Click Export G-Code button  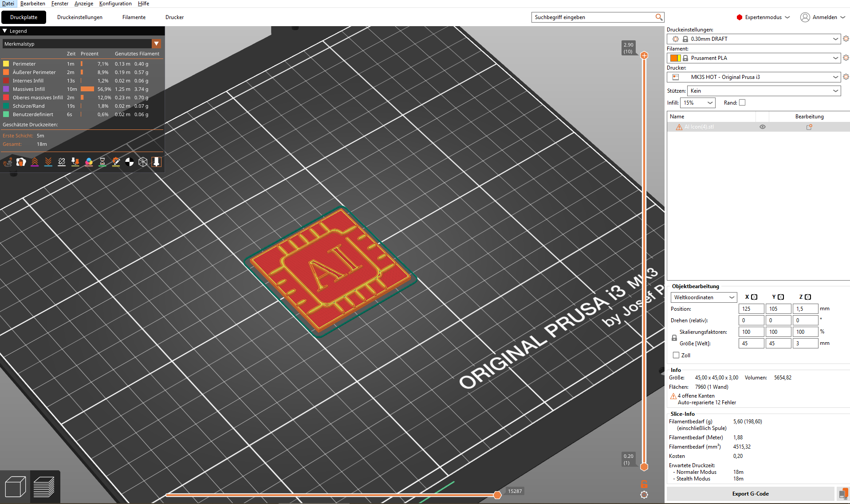click(751, 494)
